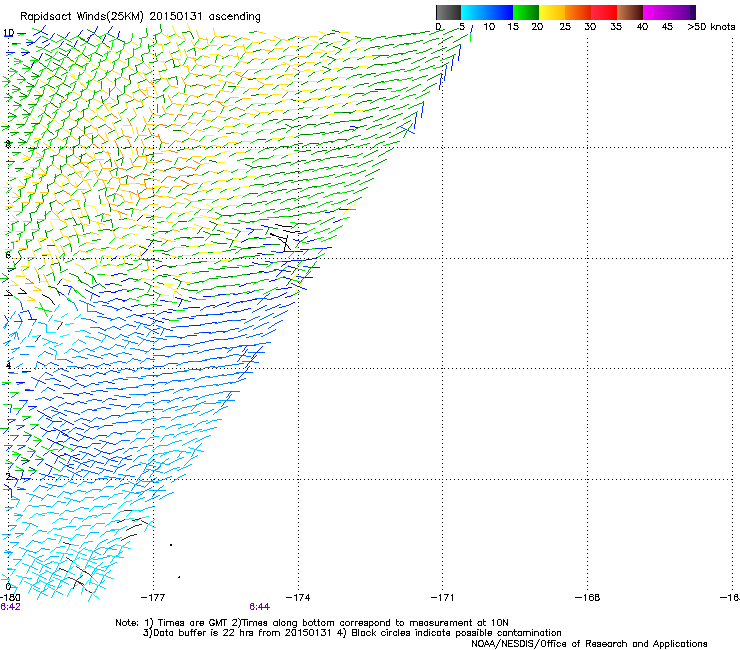The width and height of the screenshot is (740, 650).
Task: Click the dark purple above-50 knots swatch
Action: [693, 12]
